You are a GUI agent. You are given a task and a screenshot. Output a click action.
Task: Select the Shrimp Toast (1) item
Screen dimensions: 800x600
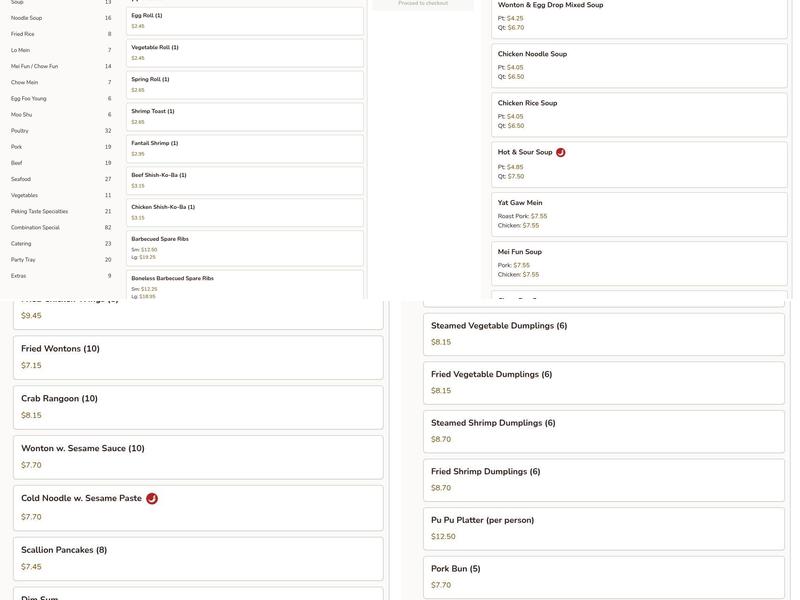click(x=244, y=116)
